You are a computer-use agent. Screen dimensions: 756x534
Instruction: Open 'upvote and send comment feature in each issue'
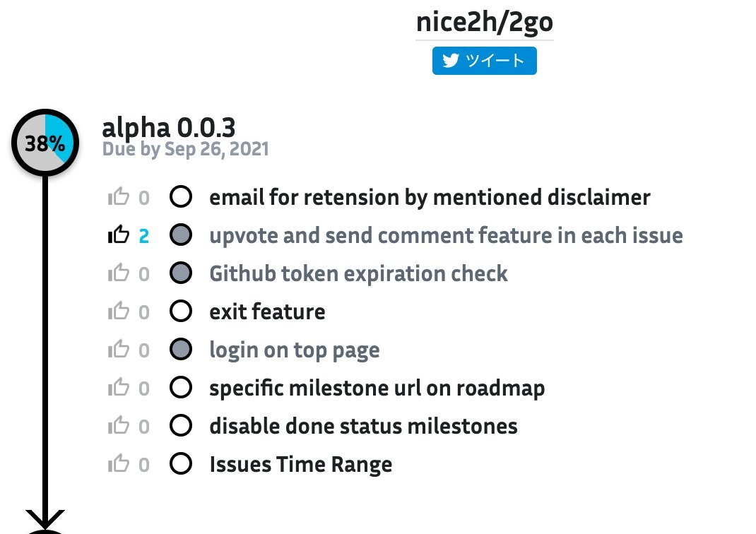pos(446,235)
